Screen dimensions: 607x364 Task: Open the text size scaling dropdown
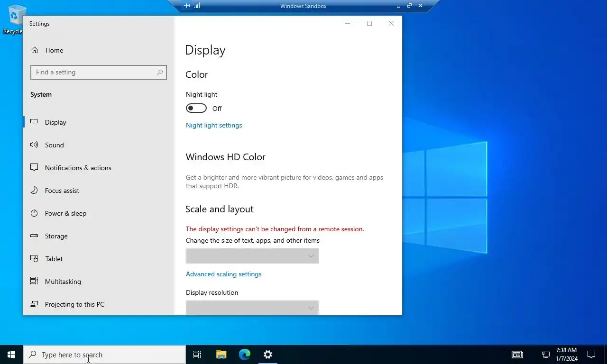pos(252,256)
